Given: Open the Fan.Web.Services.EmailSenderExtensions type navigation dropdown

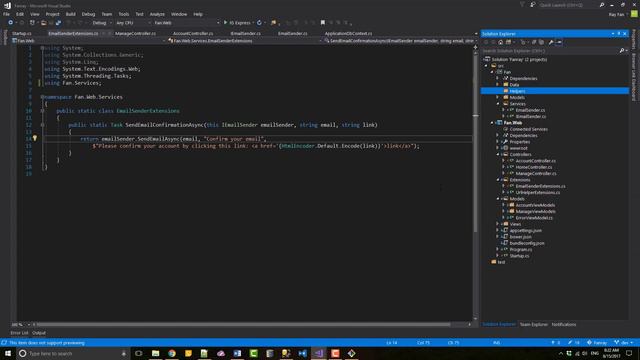Looking at the screenshot, I should (x=244, y=41).
